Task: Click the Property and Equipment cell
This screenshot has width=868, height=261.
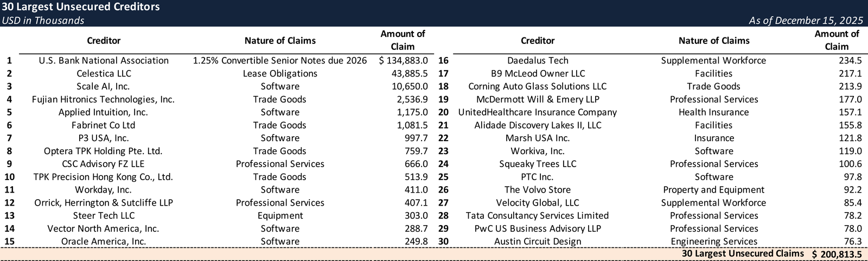Action: (x=713, y=190)
